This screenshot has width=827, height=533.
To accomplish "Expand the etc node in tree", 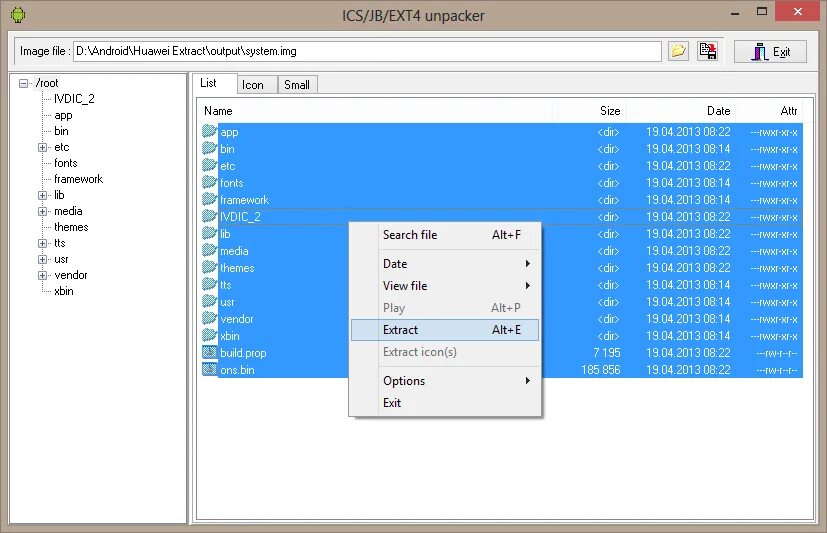I will point(42,148).
